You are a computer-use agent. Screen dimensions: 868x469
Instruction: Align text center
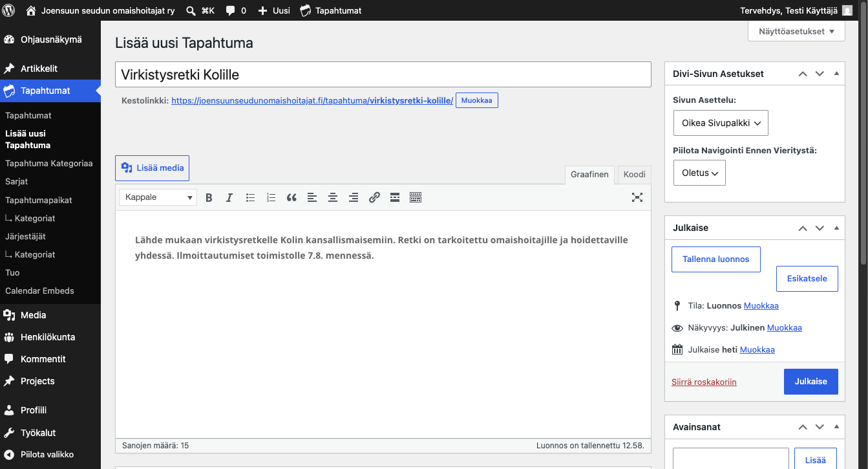[x=333, y=197]
